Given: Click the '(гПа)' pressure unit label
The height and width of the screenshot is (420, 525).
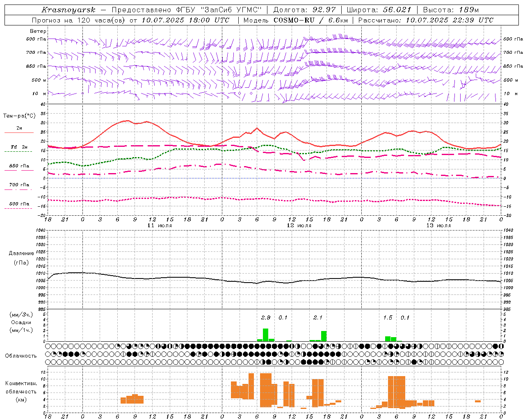Looking at the screenshot, I should (x=21, y=263).
